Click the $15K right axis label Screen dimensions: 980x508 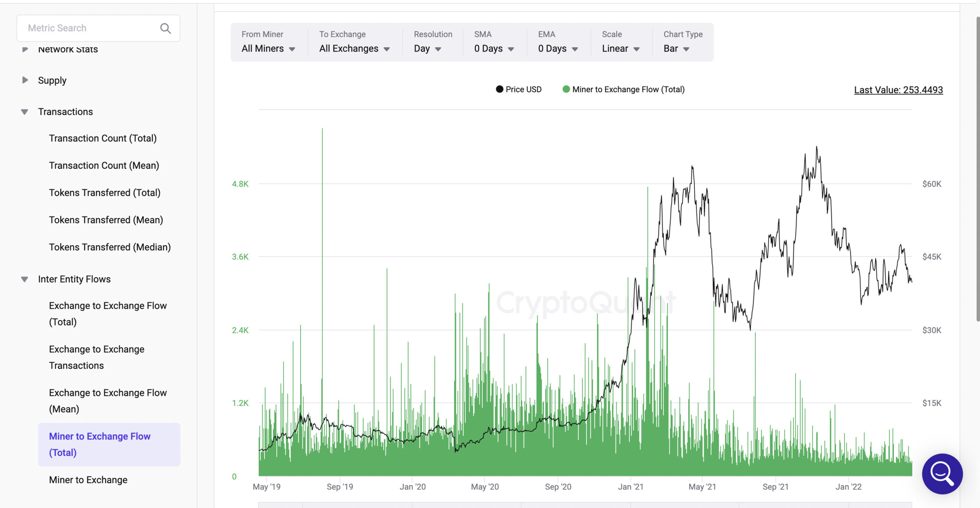(x=932, y=403)
